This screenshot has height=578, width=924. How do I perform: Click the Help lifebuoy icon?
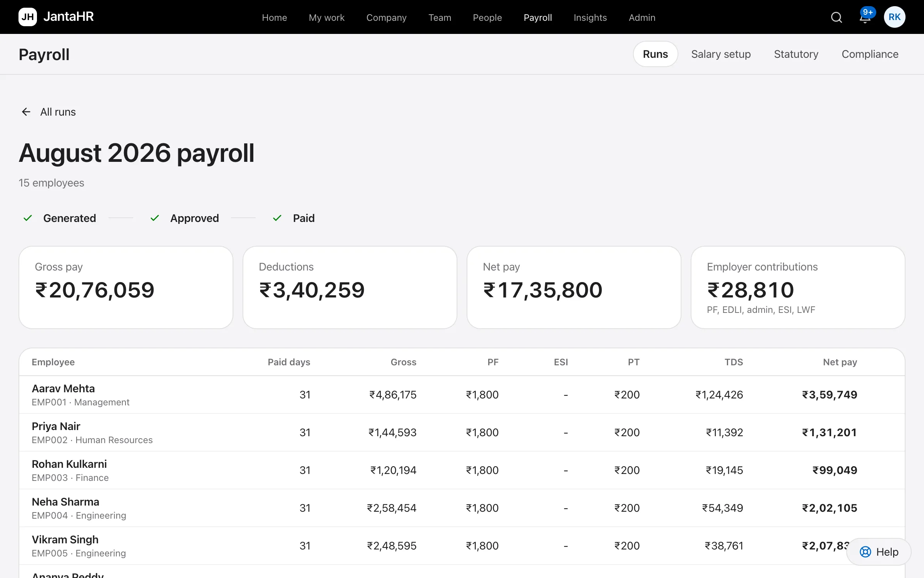coord(865,552)
